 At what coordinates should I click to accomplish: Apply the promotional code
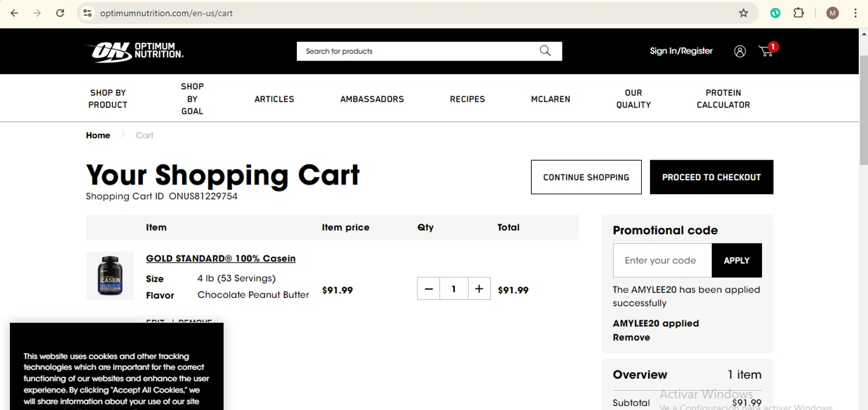[x=736, y=260]
